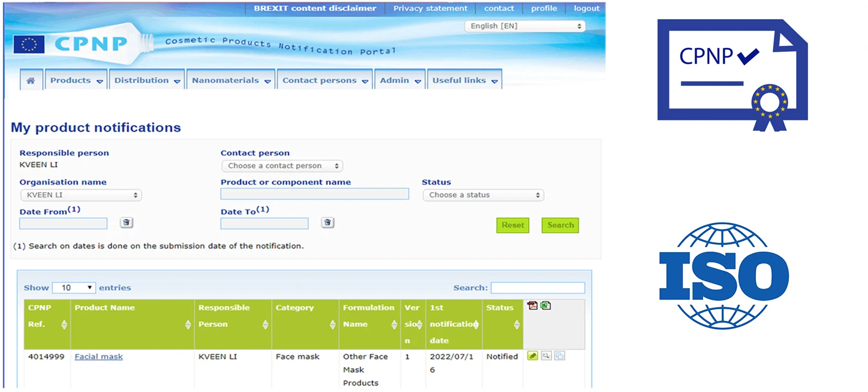Viewport: 868px width, 392px height.
Task: Open the Facial mask product link
Action: [x=98, y=357]
